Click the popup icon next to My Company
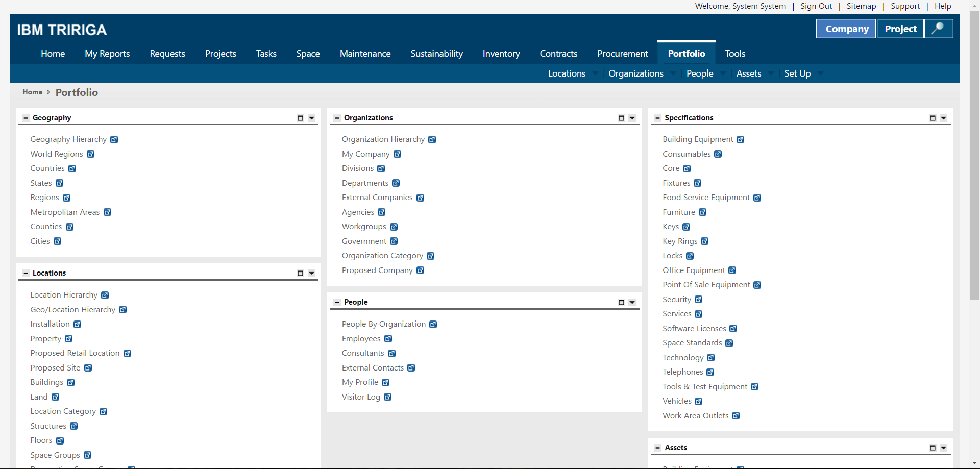 [398, 154]
